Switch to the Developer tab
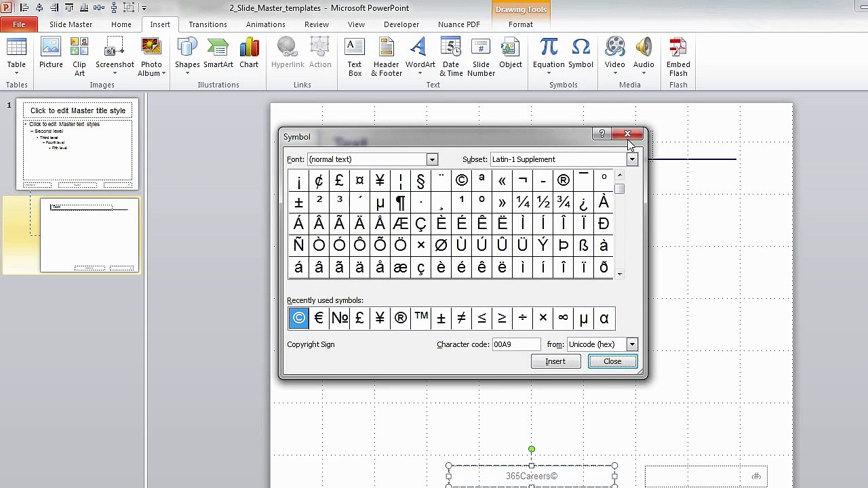The width and height of the screenshot is (868, 488). [x=401, y=24]
